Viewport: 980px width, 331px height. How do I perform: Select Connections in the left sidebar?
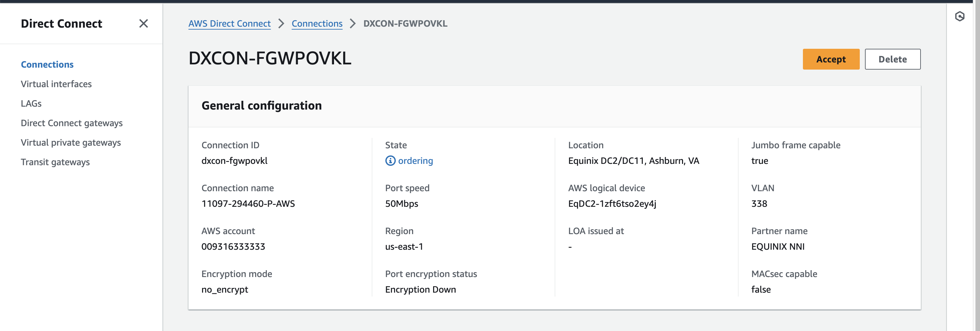pos(47,64)
